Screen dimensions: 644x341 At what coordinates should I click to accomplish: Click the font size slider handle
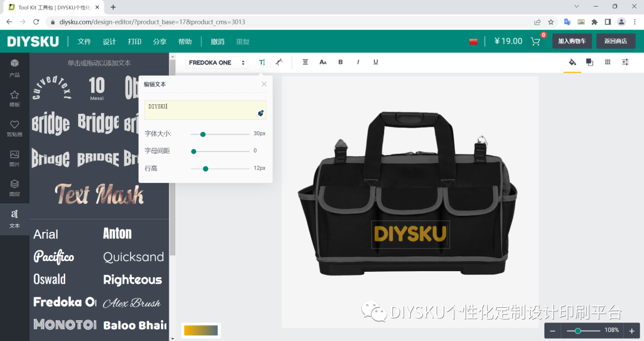[x=203, y=134]
